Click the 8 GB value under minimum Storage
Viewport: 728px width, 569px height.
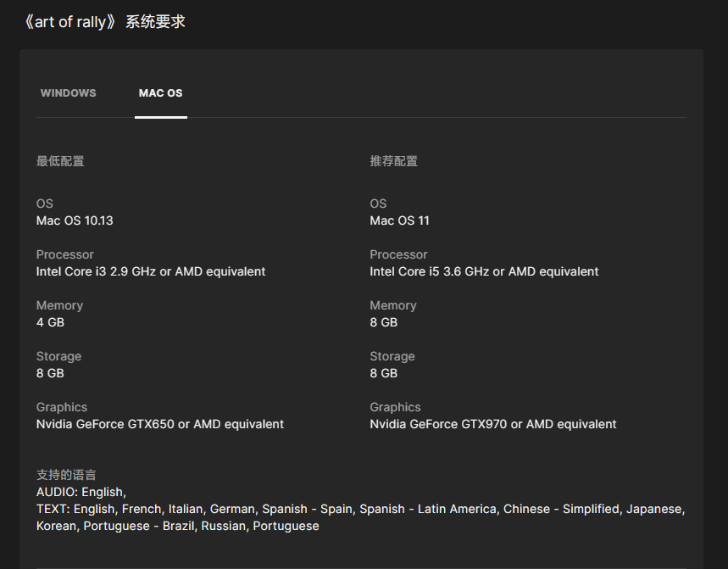pos(50,373)
